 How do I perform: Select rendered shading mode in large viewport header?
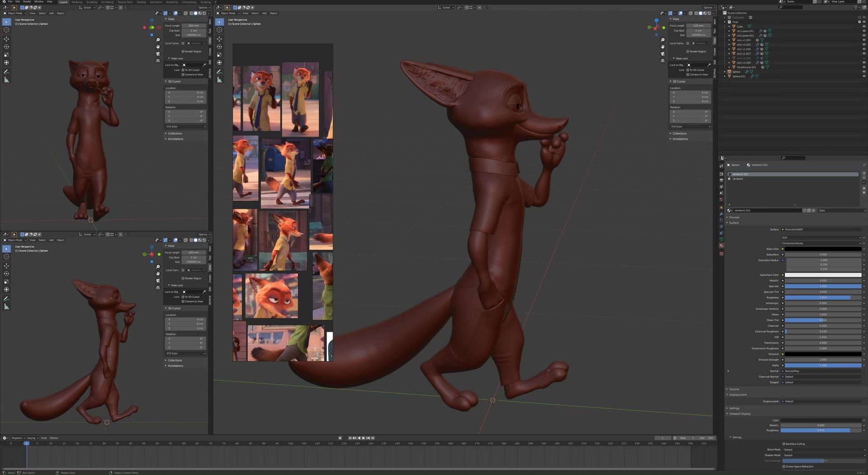[709, 13]
